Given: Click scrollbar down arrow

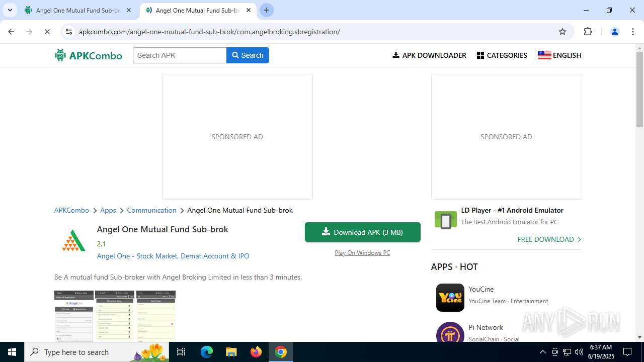Looking at the screenshot, I should pyautogui.click(x=640, y=338).
